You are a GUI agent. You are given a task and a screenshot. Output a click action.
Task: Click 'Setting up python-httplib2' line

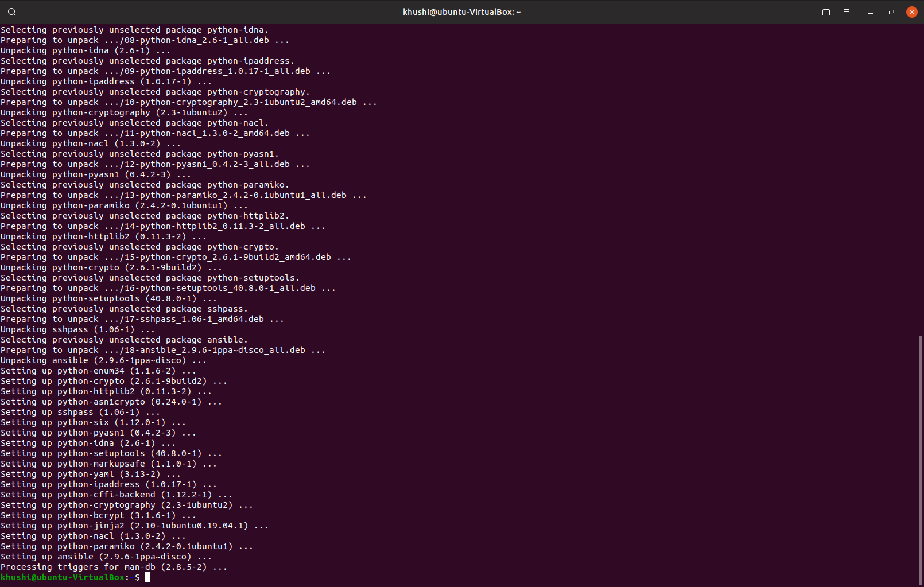coord(106,391)
